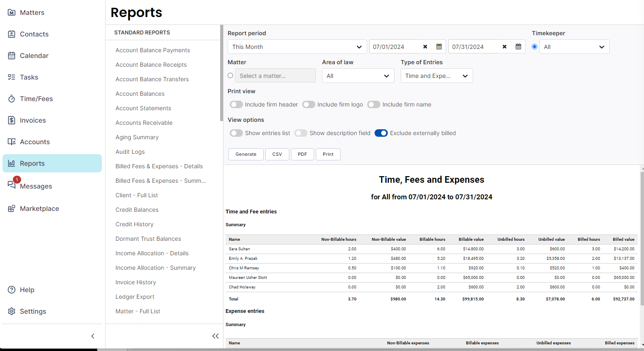The width and height of the screenshot is (644, 351).
Task: Click the Invoices dollar icon
Action: click(x=12, y=120)
